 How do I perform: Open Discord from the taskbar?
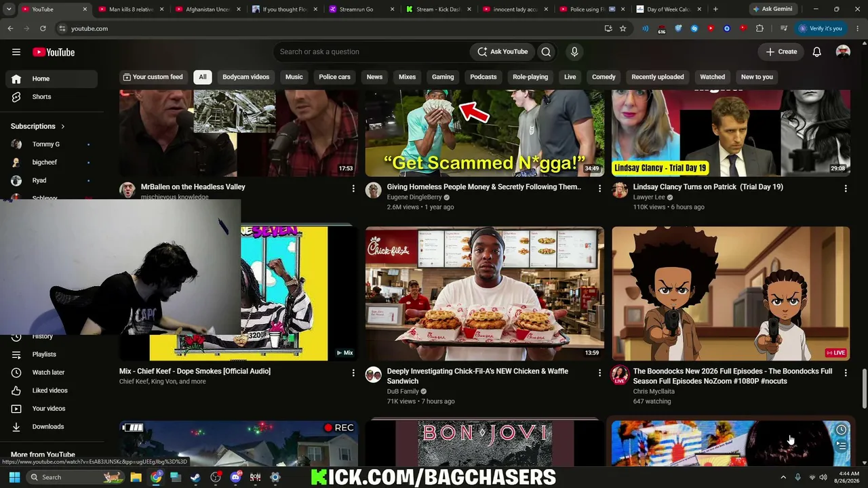click(x=235, y=477)
